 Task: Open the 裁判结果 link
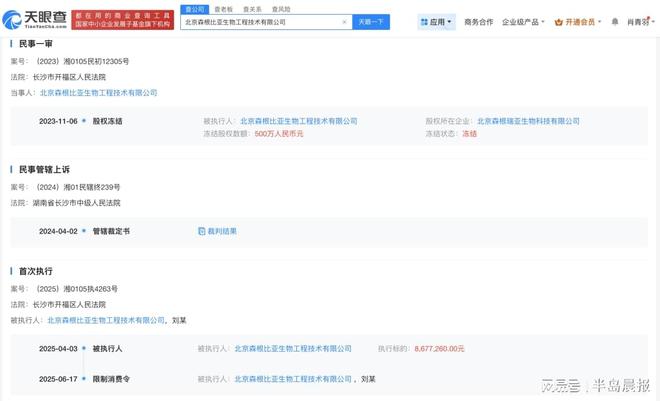[x=222, y=231]
